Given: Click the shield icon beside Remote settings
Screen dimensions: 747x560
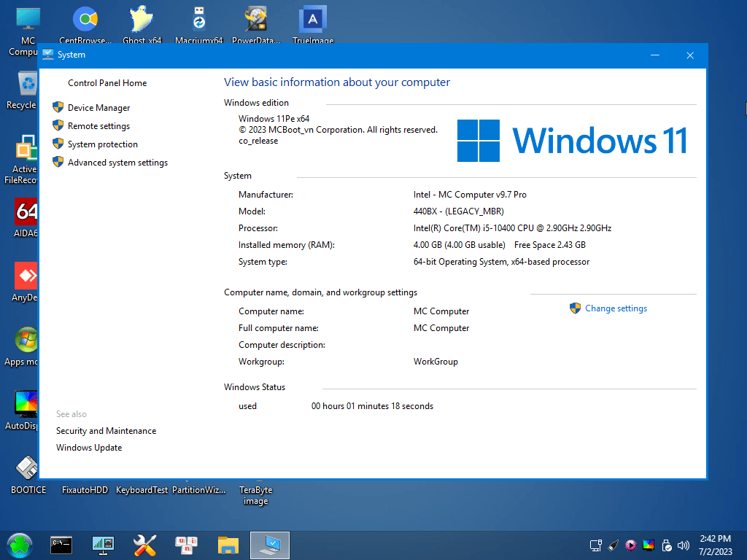Looking at the screenshot, I should pyautogui.click(x=58, y=125).
